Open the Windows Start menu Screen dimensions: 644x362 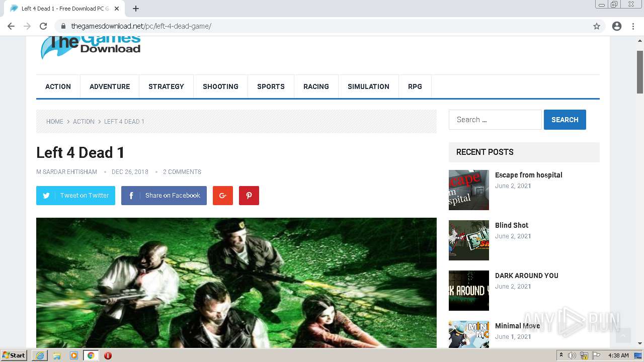pos(14,355)
